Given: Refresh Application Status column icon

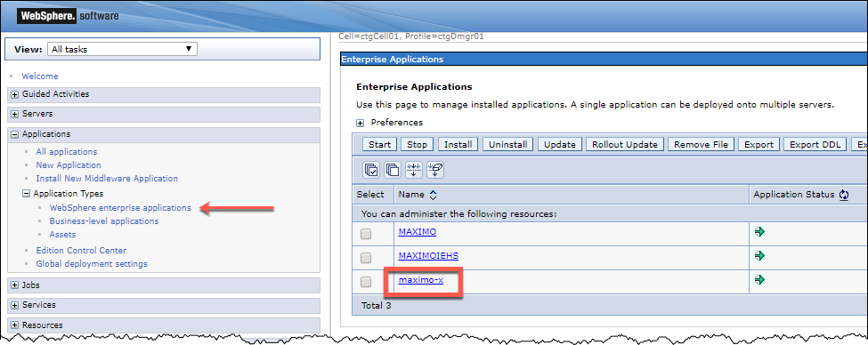Looking at the screenshot, I should click(x=844, y=195).
